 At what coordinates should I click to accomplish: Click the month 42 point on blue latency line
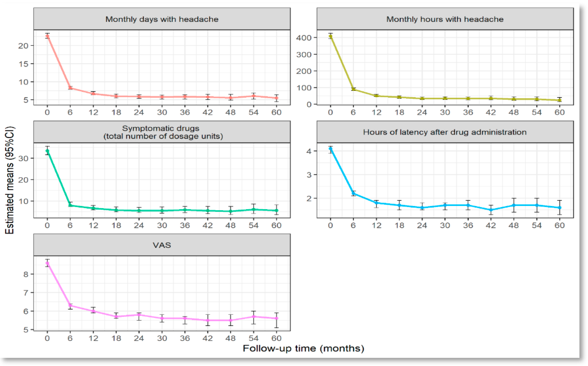click(x=491, y=210)
